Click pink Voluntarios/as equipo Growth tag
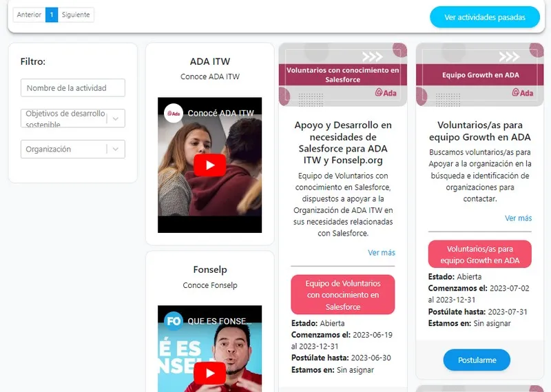Screen dimensions: 551x392 pos(479,254)
